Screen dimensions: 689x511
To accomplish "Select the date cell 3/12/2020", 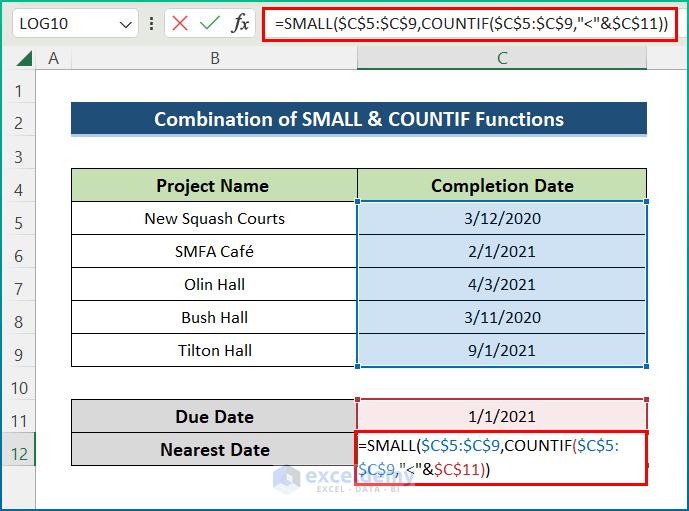I will coord(502,218).
